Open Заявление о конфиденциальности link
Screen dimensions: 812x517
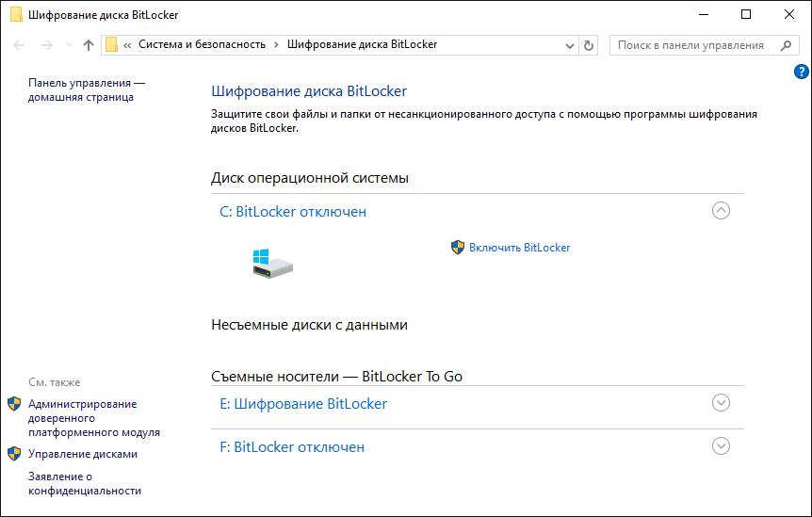tap(85, 483)
